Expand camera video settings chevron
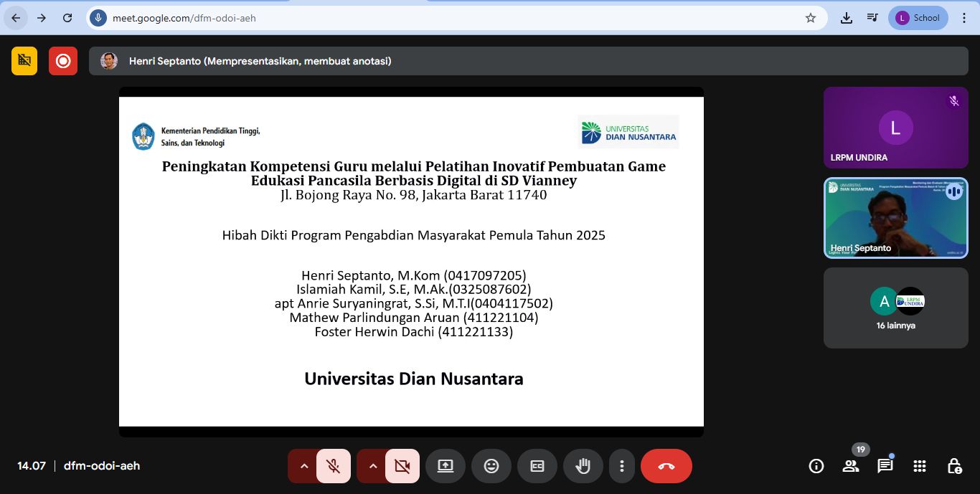Image resolution: width=980 pixels, height=494 pixels. click(372, 466)
